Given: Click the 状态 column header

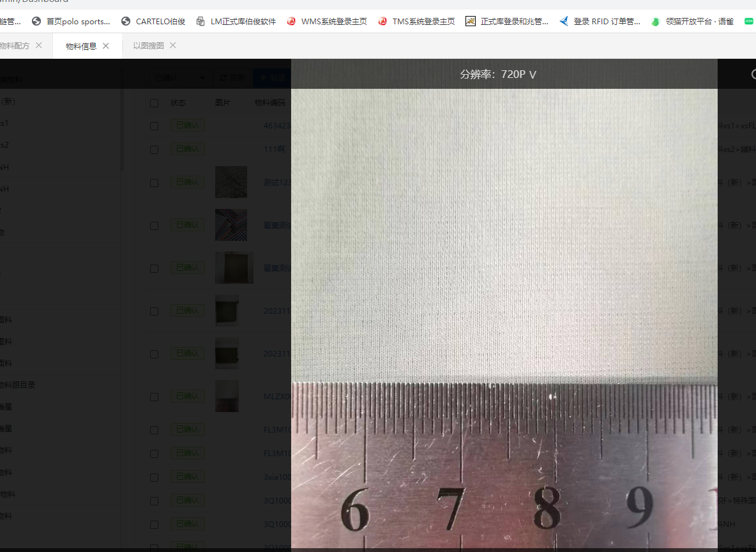Looking at the screenshot, I should click(178, 103).
